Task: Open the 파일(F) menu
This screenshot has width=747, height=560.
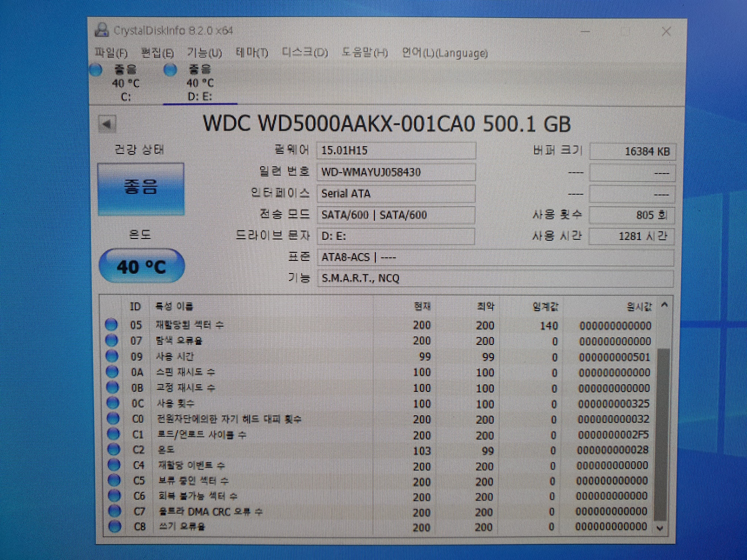Action: point(112,53)
